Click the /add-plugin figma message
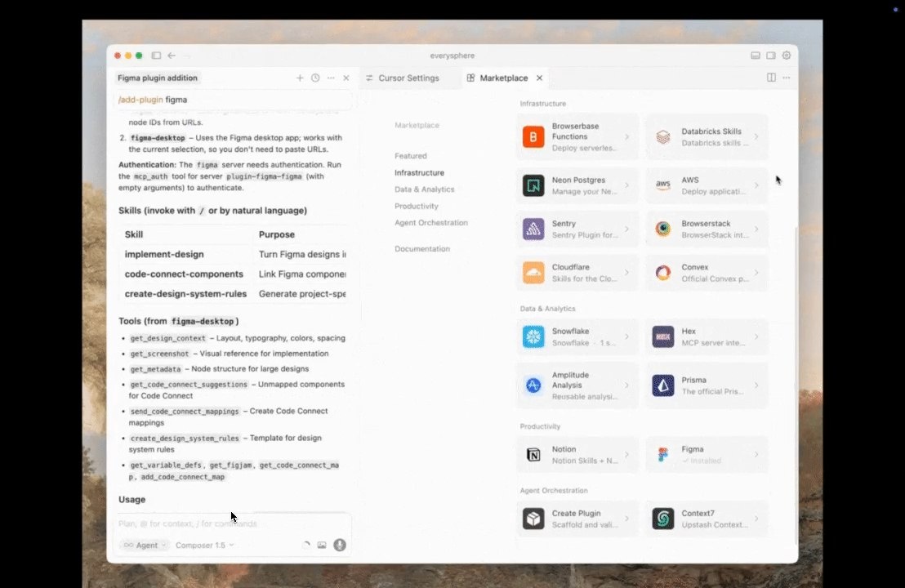The image size is (905, 588). tap(233, 100)
